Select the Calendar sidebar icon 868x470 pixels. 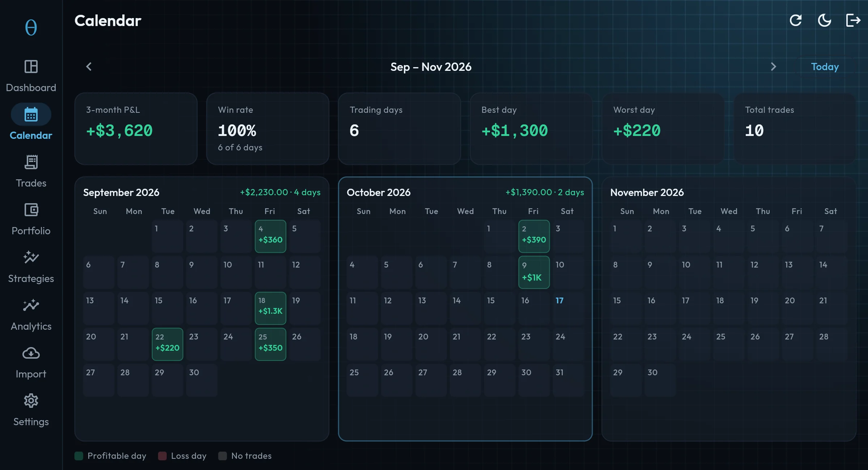(31, 115)
